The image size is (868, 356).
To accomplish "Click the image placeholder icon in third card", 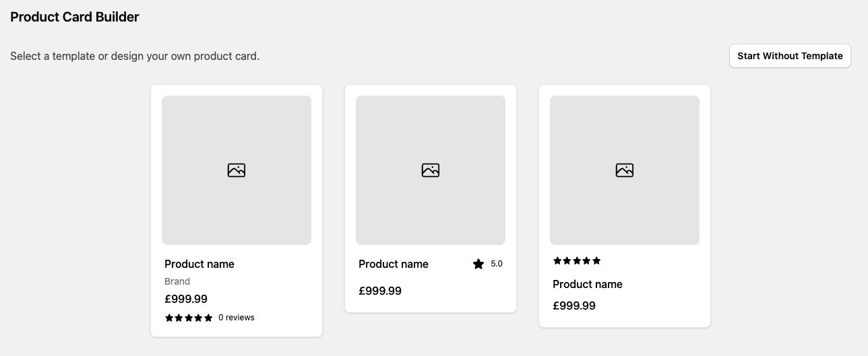I will pyautogui.click(x=625, y=170).
